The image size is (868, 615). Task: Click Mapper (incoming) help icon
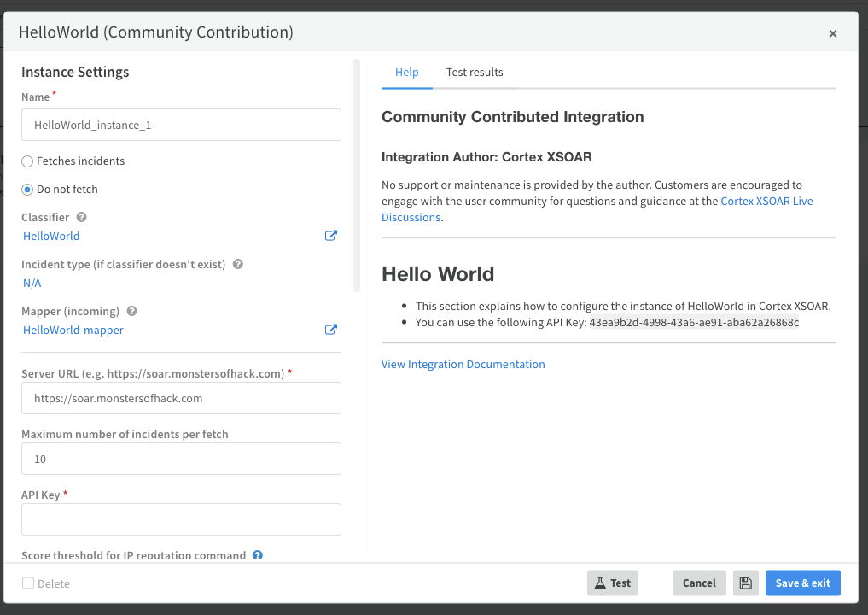(x=131, y=312)
